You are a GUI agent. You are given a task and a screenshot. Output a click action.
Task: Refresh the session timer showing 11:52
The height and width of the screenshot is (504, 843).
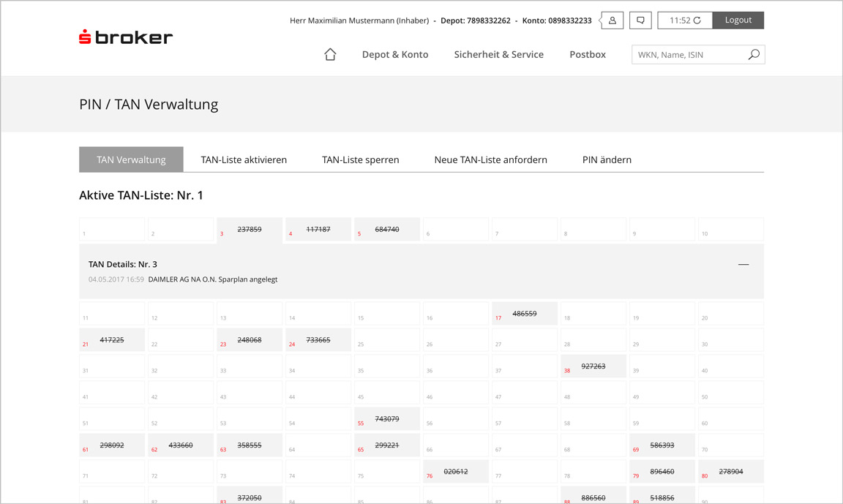(697, 20)
